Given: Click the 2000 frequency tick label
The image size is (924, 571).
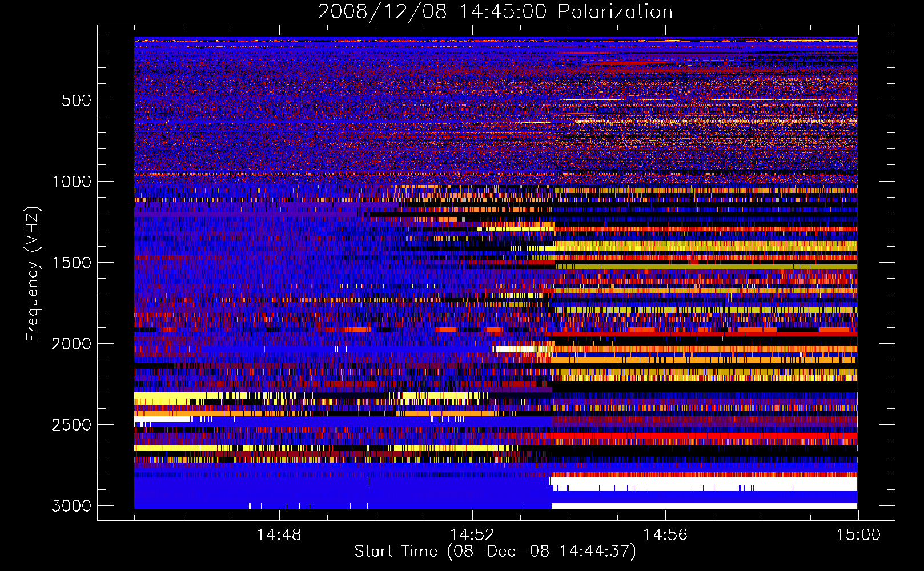Looking at the screenshot, I should 71,344.
